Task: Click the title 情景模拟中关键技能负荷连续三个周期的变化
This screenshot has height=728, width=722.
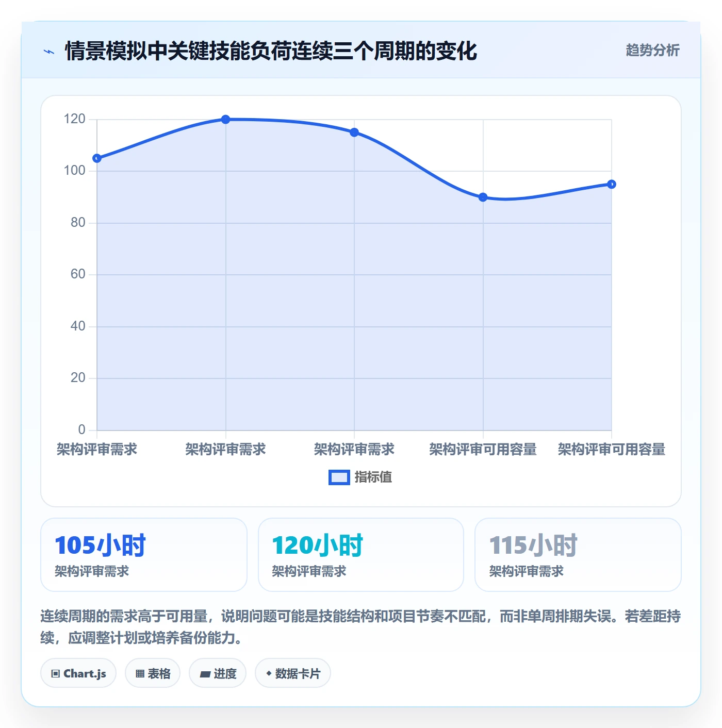Action: click(271, 51)
